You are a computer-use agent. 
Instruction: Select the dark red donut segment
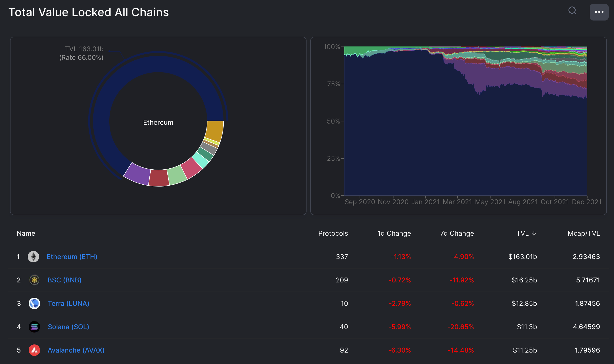[x=159, y=178]
